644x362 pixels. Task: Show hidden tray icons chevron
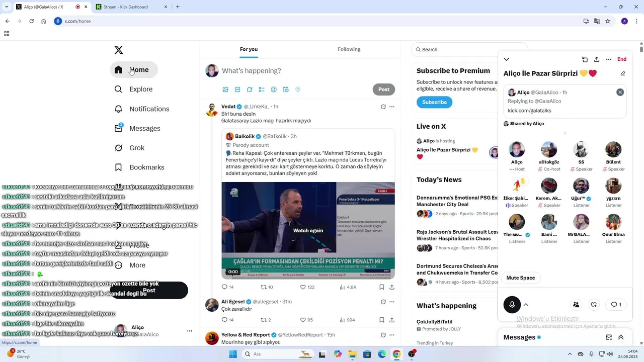coord(570,354)
